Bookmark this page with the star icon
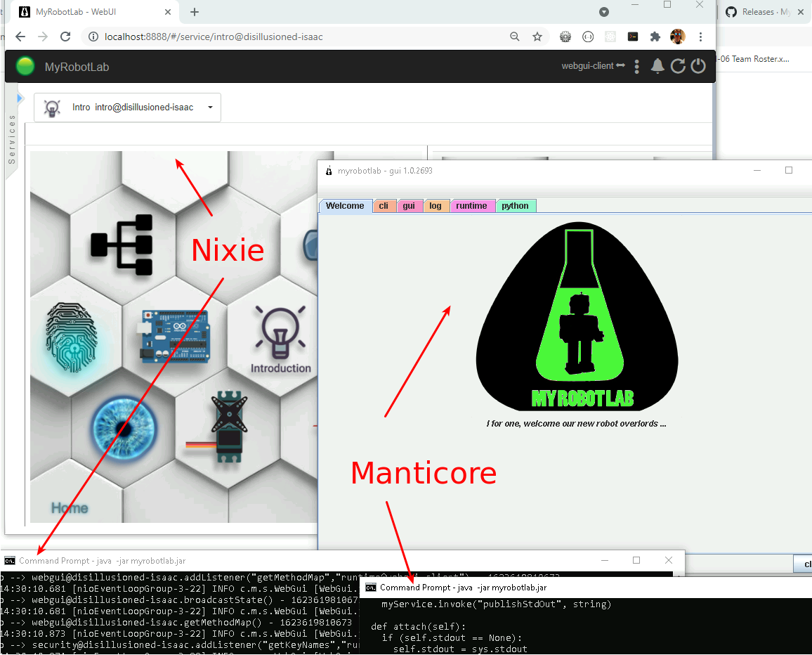This screenshot has height=655, width=812. [x=537, y=37]
